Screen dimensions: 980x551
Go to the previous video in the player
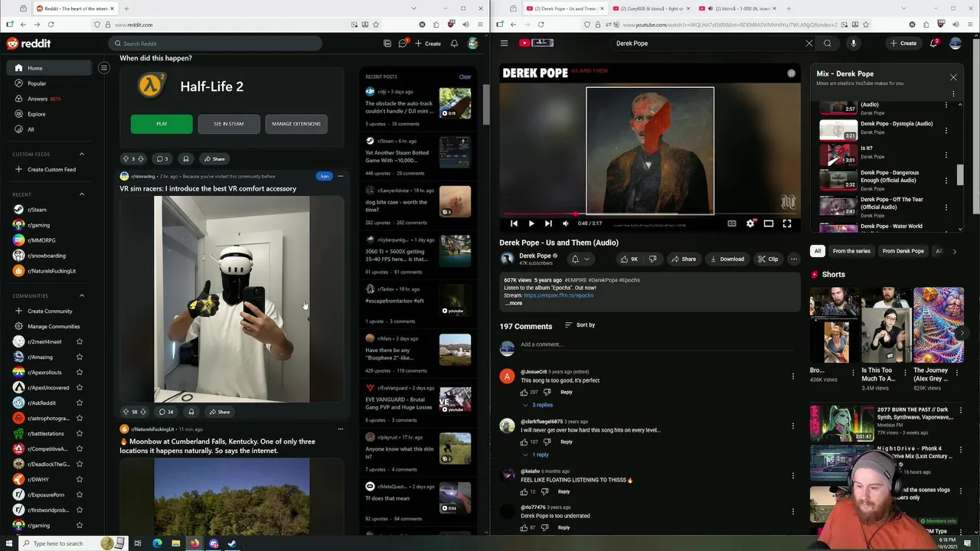(514, 223)
